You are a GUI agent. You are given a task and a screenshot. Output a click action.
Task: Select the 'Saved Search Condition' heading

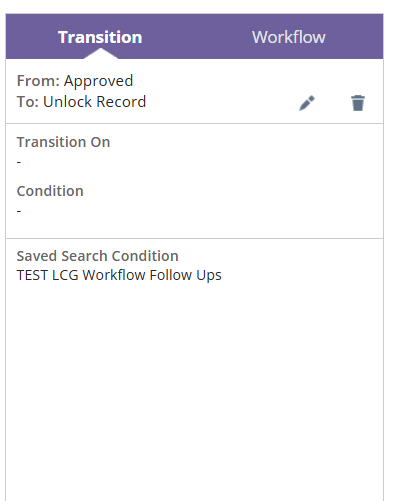[x=97, y=256]
